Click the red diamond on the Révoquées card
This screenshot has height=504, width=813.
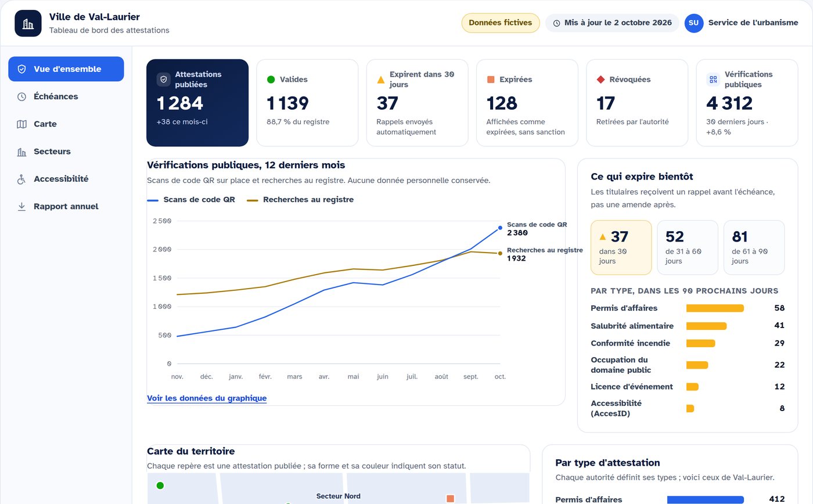[601, 80]
